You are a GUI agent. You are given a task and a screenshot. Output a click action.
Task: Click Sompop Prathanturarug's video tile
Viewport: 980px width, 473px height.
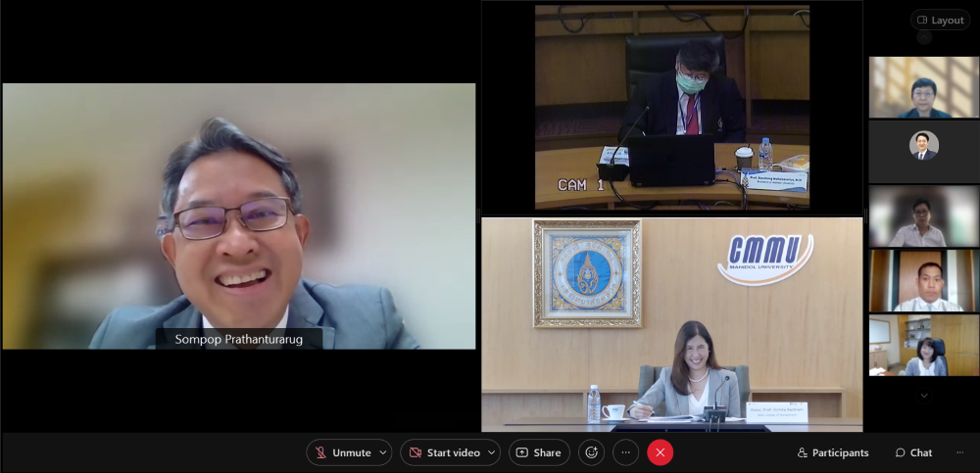[238, 215]
